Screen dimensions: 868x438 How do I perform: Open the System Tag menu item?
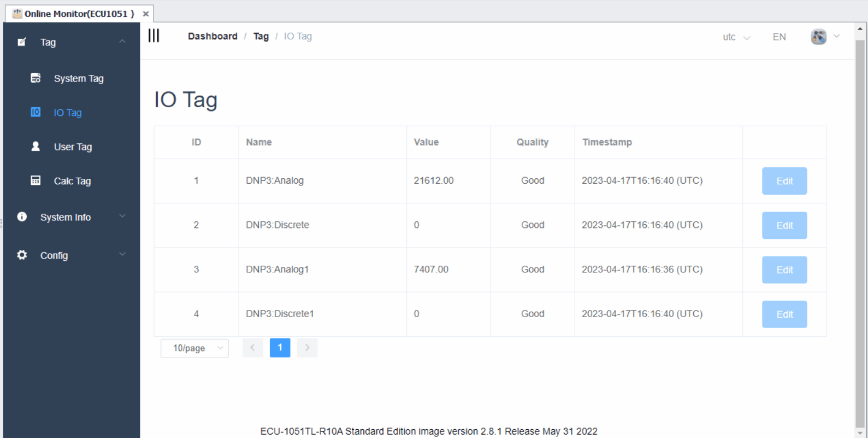click(72, 78)
